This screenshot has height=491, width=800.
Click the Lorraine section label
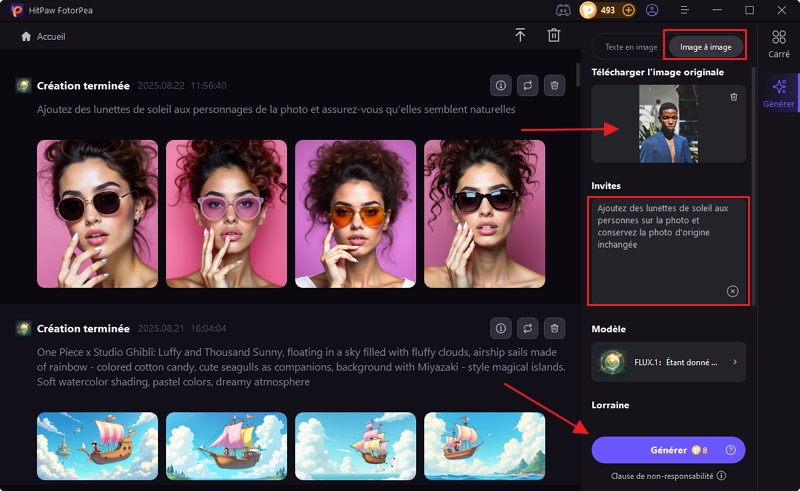(610, 405)
